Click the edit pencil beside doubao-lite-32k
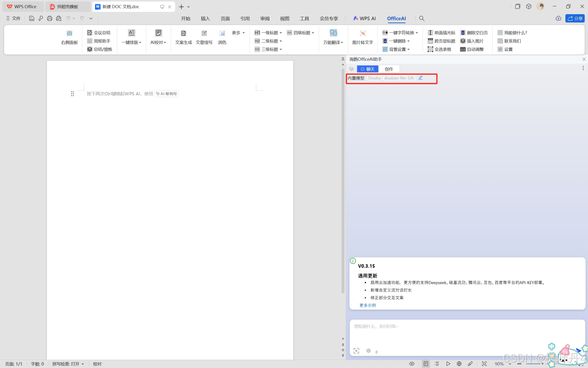Image resolution: width=588 pixels, height=368 pixels. [420, 78]
